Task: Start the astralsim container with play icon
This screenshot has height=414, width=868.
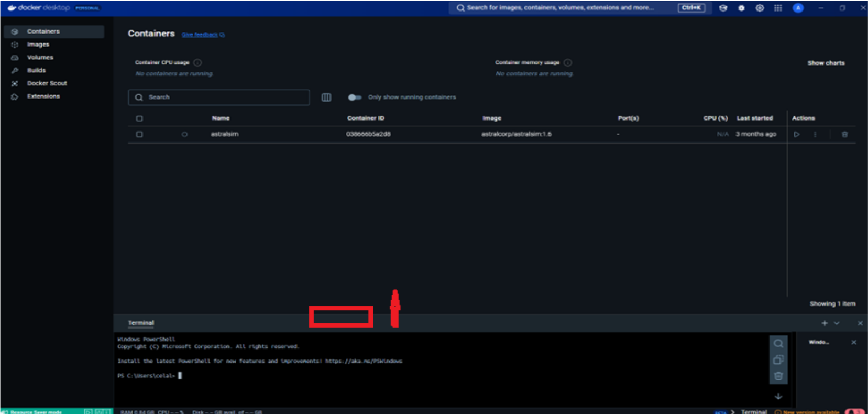Action: click(797, 134)
